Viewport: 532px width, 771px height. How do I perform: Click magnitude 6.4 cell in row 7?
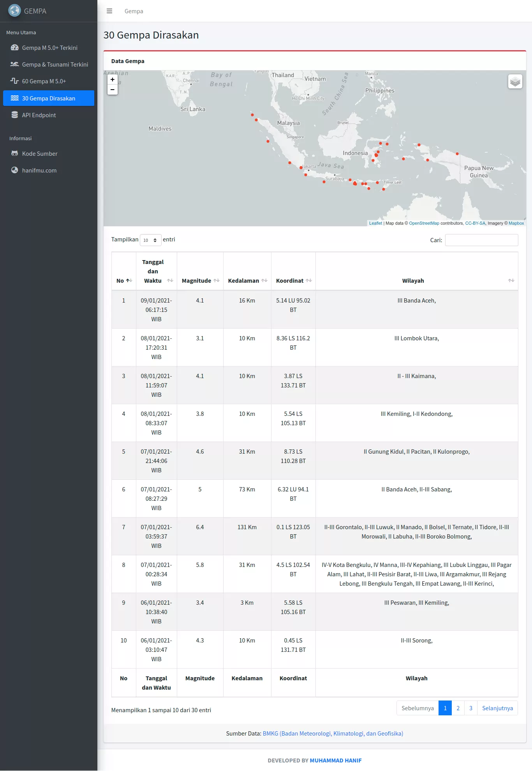click(200, 536)
